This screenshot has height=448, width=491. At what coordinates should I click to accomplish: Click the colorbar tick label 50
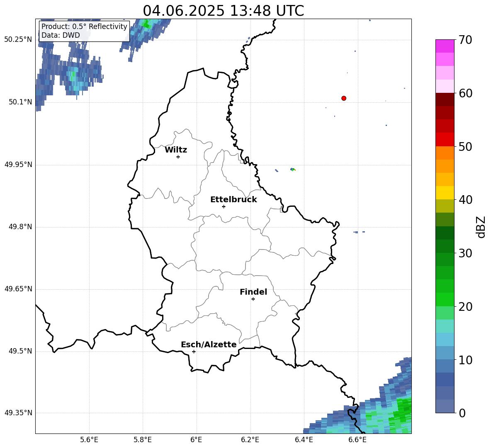[465, 146]
